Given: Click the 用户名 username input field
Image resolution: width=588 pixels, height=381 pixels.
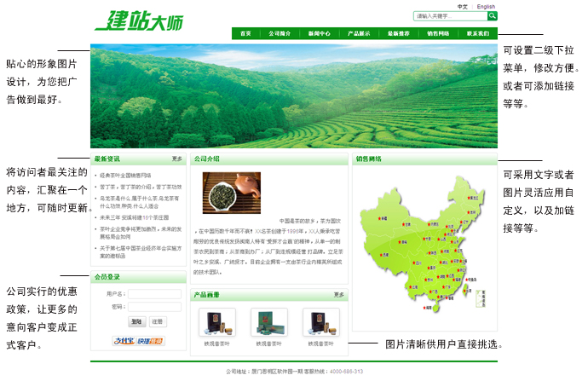Looking at the screenshot, I should pyautogui.click(x=154, y=294).
